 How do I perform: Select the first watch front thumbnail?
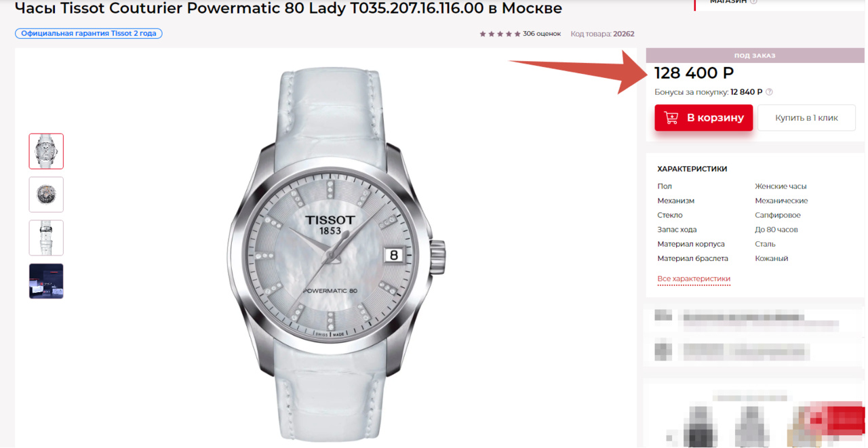pos(46,151)
